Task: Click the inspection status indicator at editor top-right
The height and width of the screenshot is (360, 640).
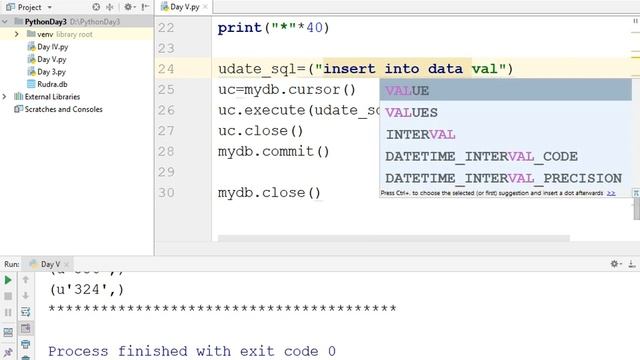Action: [636, 21]
